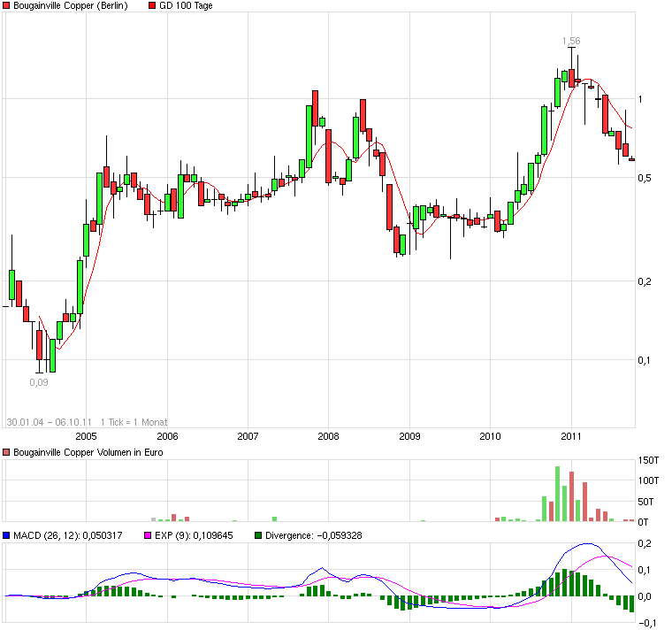Image resolution: width=672 pixels, height=630 pixels.
Task: Click the volume axis value 100T
Action: (648, 480)
